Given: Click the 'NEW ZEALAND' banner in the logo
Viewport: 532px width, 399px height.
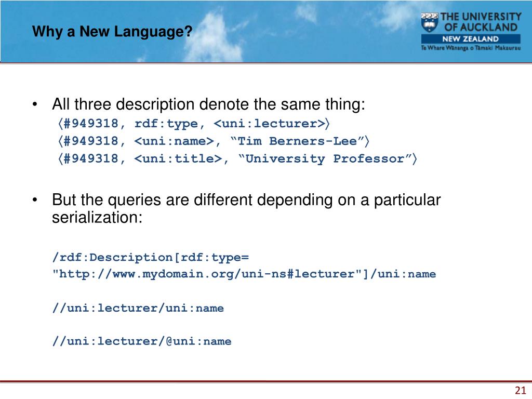Looking at the screenshot, I should [471, 38].
